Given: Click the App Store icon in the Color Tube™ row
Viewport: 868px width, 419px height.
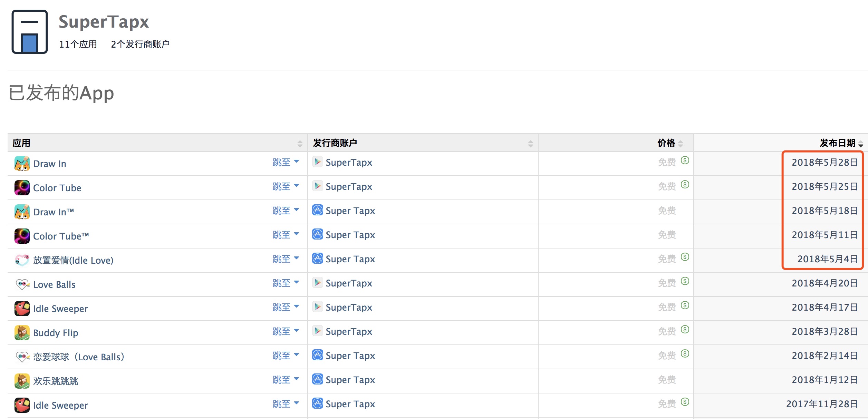Looking at the screenshot, I should pos(318,234).
